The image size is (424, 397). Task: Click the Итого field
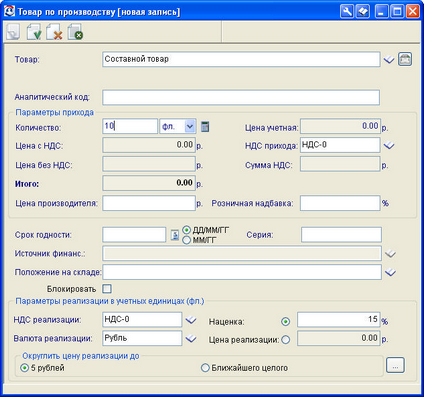click(149, 183)
